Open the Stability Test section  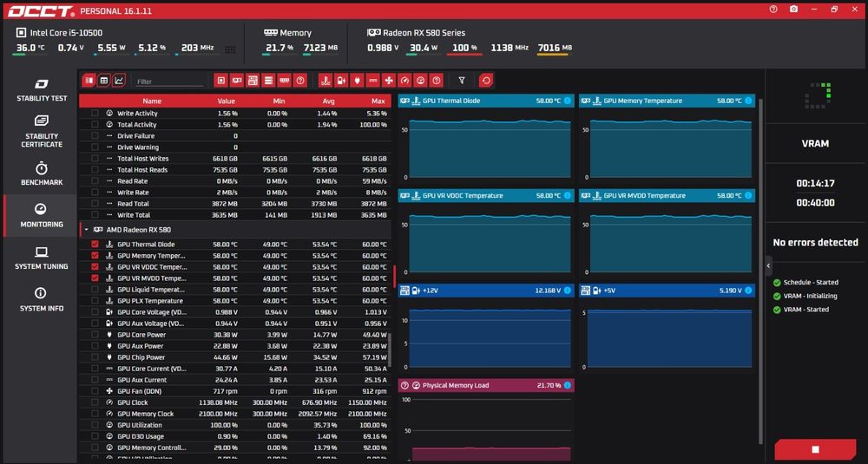pos(42,90)
